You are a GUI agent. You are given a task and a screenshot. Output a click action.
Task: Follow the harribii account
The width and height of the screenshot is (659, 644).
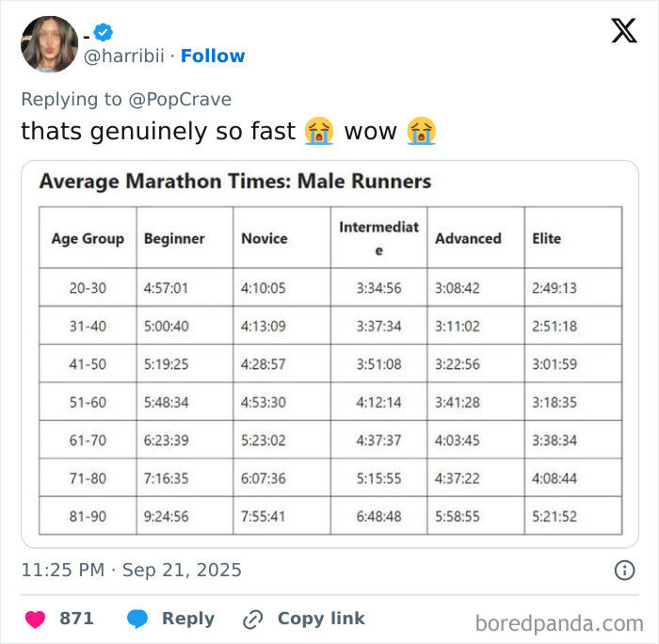213,56
